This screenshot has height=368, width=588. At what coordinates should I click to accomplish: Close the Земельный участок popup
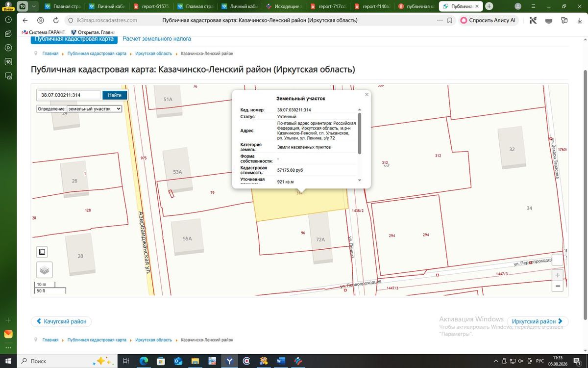(x=367, y=94)
